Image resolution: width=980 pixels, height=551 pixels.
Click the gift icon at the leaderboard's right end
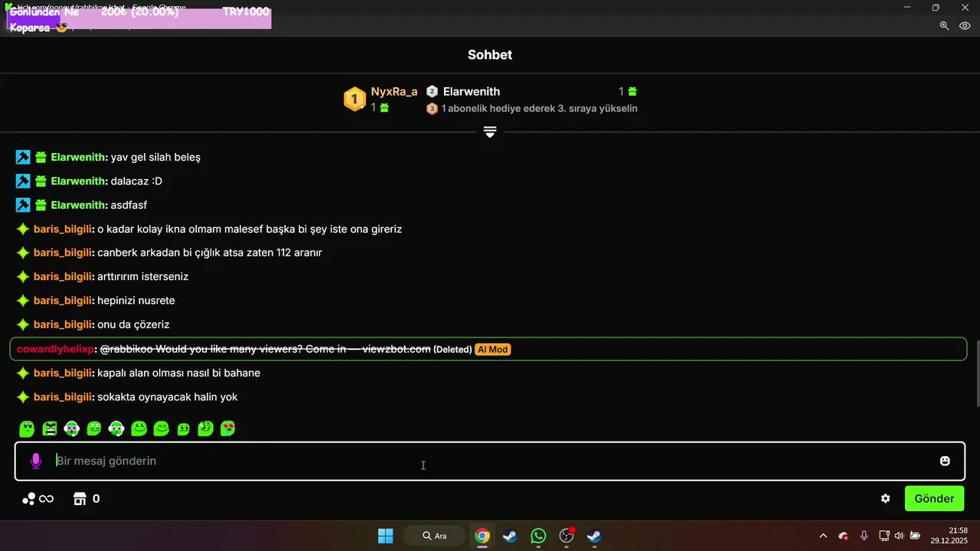(632, 91)
